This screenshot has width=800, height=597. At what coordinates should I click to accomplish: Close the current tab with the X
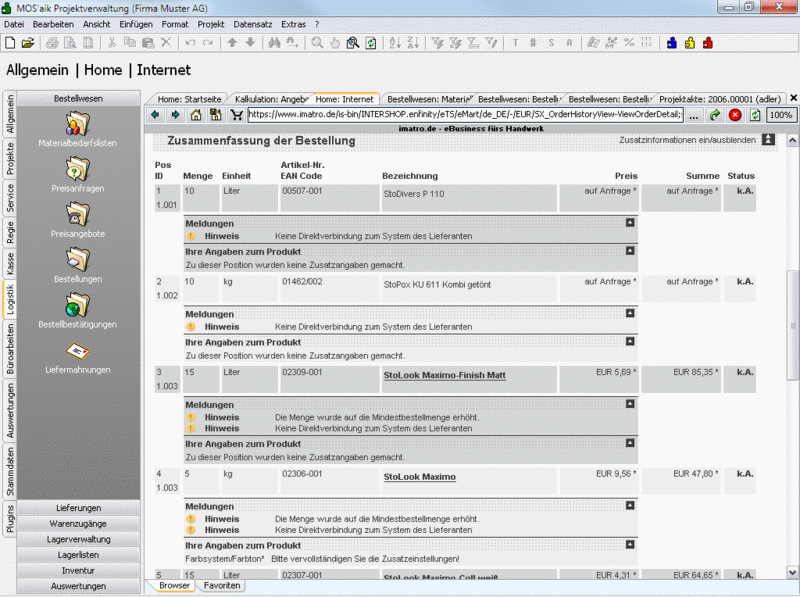coord(793,97)
